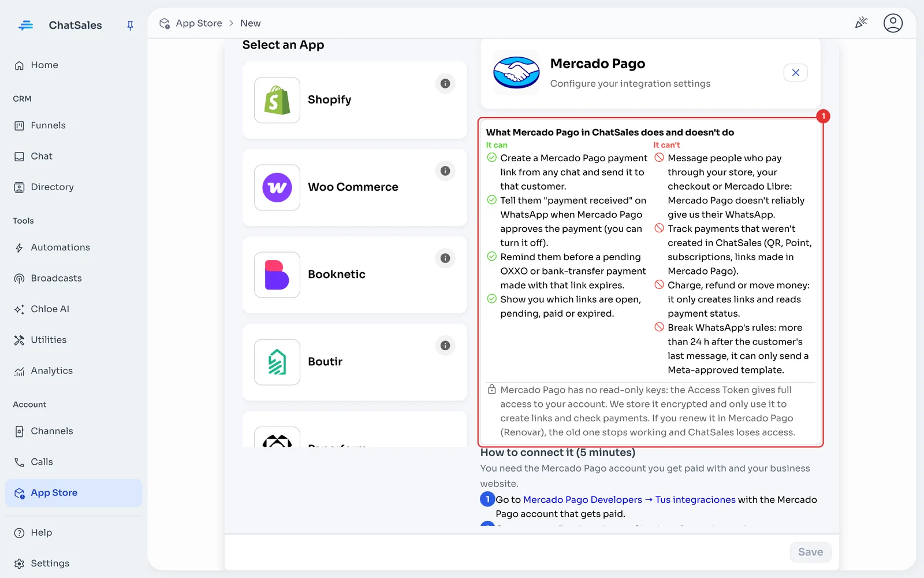Select the Shopify app card
Screen dimensions: 924x578
tap(355, 100)
